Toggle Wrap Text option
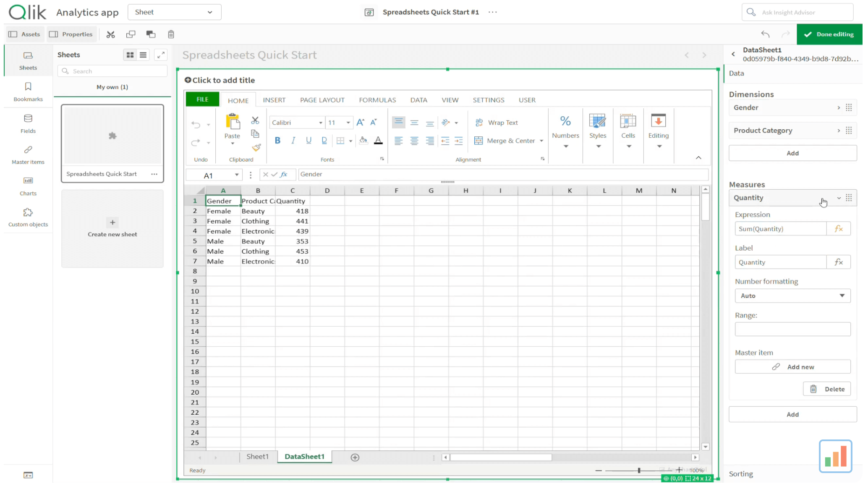 [x=497, y=123]
